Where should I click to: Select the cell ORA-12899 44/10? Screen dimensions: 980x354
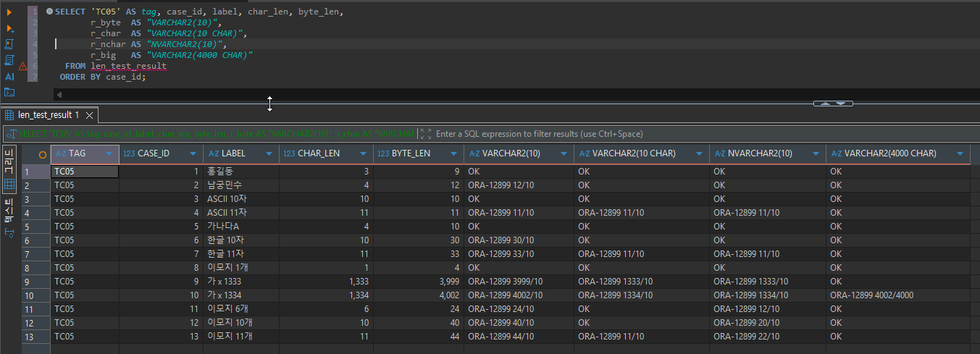[519, 337]
